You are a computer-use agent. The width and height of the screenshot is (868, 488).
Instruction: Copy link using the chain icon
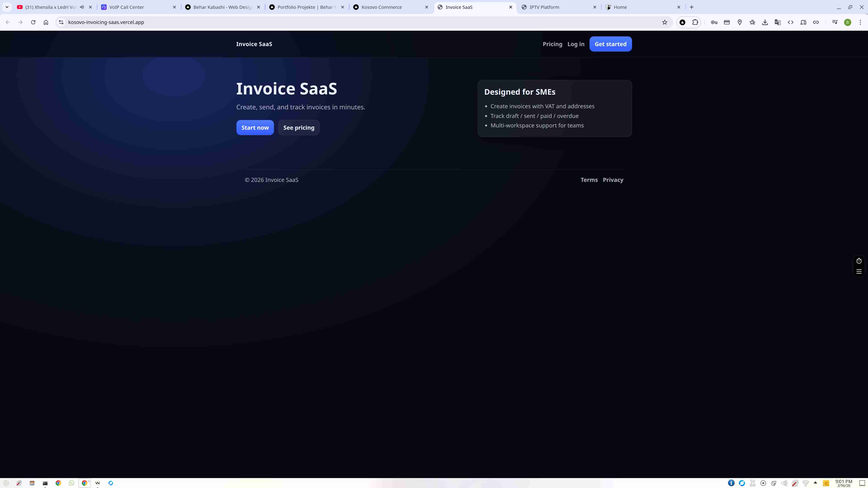tap(816, 22)
